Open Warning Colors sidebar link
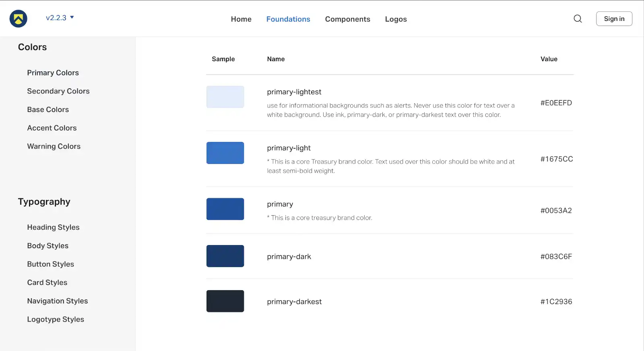The width and height of the screenshot is (644, 351). click(x=54, y=146)
